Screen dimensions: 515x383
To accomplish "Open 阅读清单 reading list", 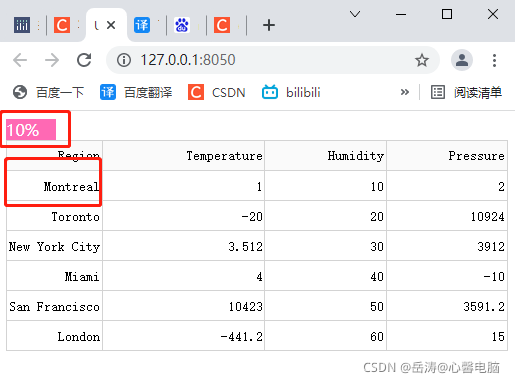I will tap(466, 92).
